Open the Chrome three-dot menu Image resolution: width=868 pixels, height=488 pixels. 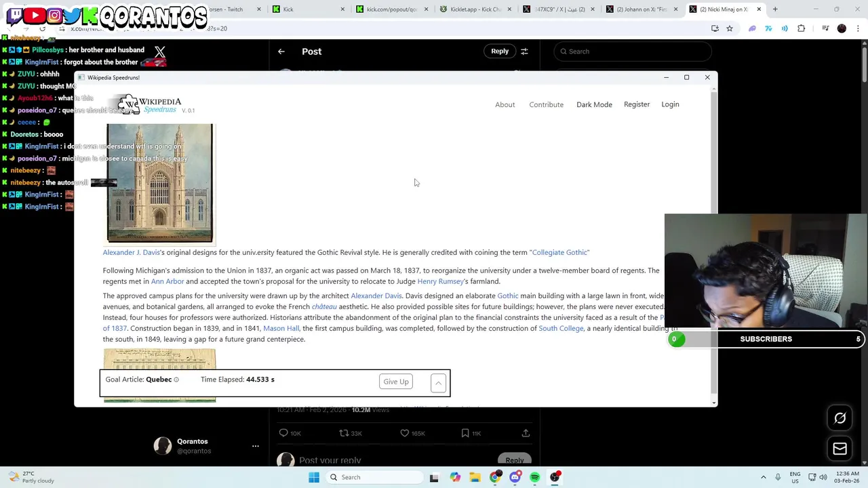859,28
